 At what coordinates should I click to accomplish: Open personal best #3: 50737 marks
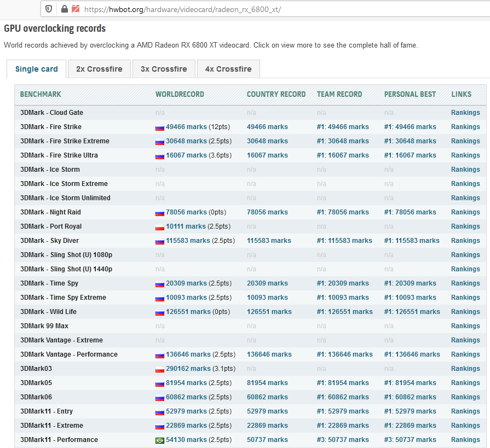coord(410,440)
